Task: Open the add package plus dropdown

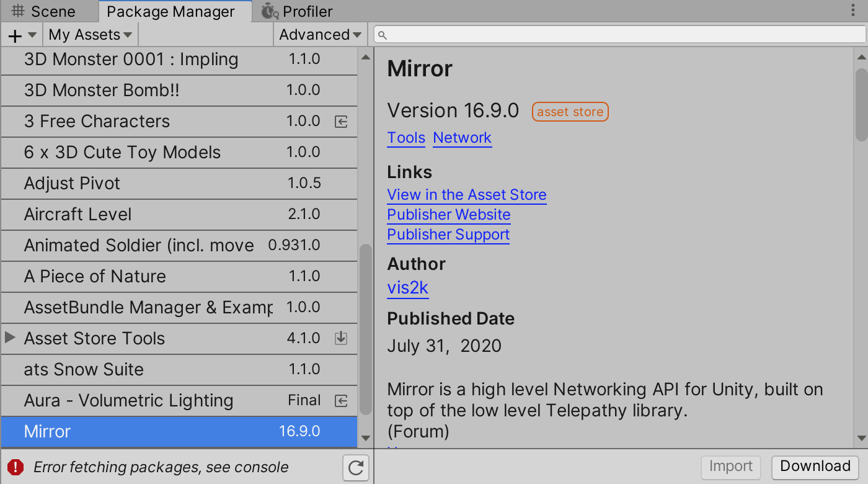Action: click(22, 35)
